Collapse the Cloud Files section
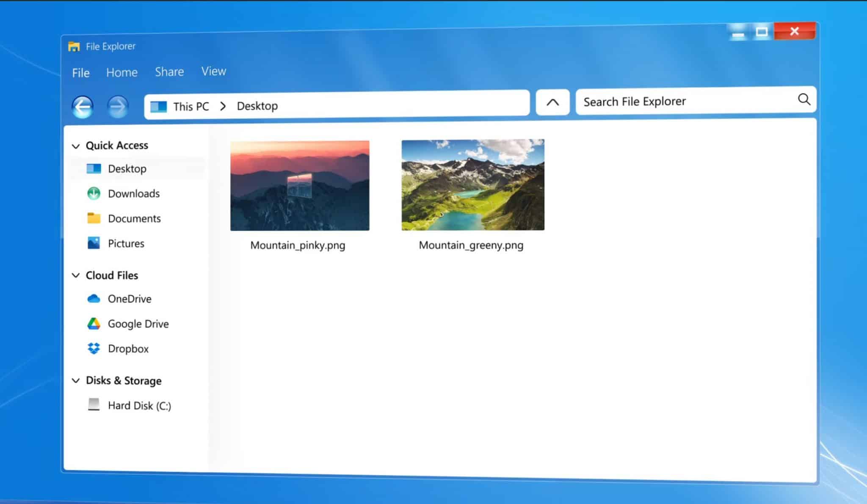Viewport: 867px width, 504px height. click(x=76, y=275)
